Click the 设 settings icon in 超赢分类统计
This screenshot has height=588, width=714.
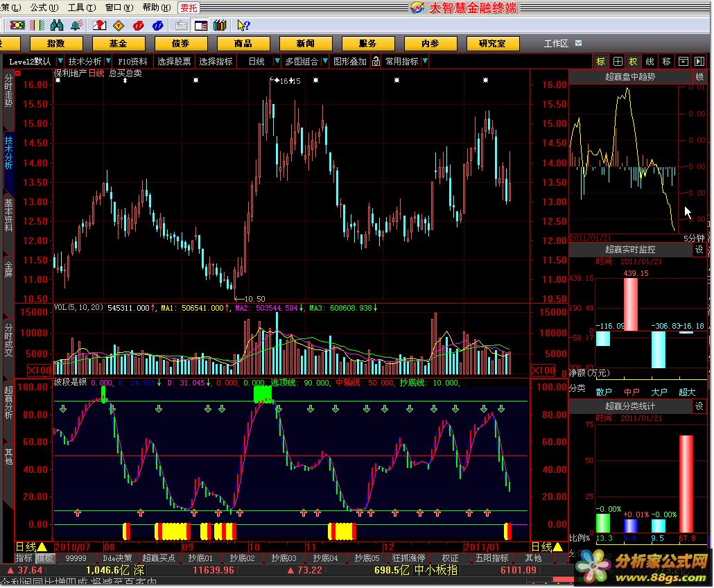(699, 406)
